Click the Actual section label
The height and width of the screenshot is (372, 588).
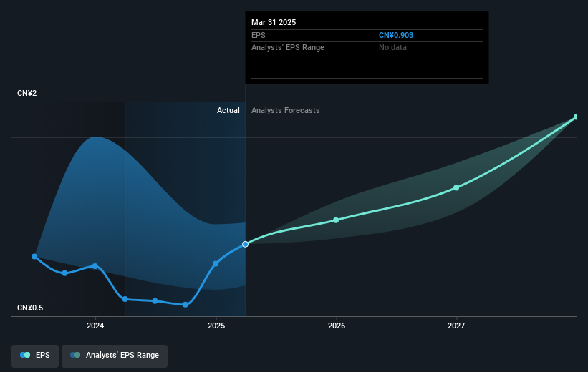(x=228, y=110)
